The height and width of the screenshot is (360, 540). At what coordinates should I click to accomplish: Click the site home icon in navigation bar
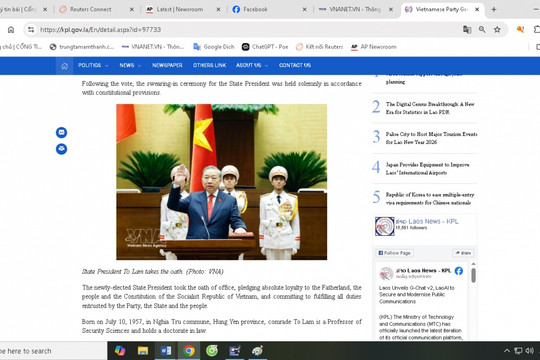(64, 66)
